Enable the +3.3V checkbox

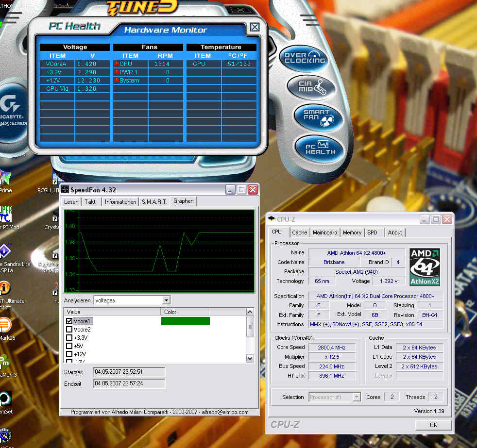click(69, 337)
